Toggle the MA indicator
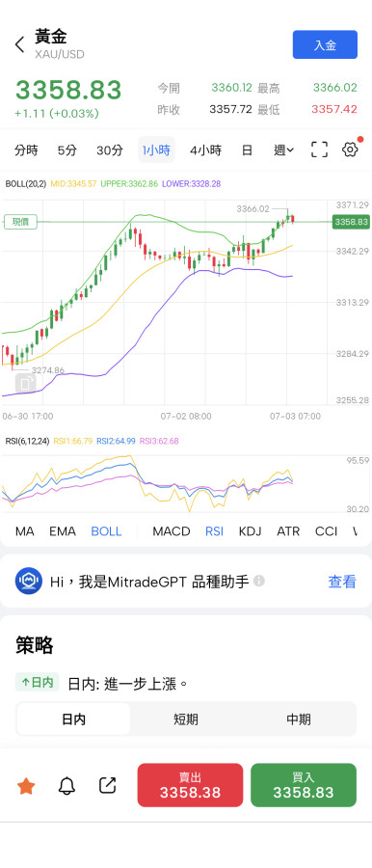 (x=25, y=531)
